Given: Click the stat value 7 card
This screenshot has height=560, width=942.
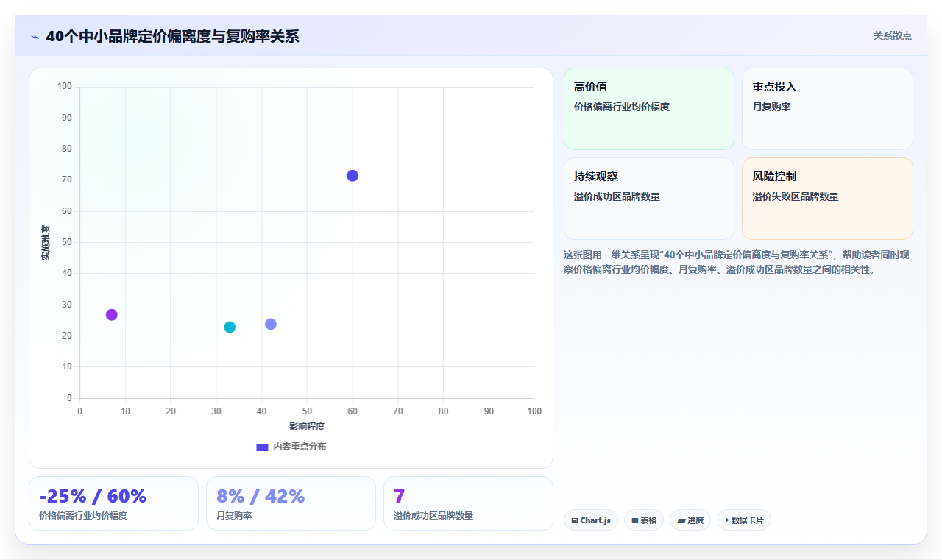Looking at the screenshot, I should click(468, 503).
